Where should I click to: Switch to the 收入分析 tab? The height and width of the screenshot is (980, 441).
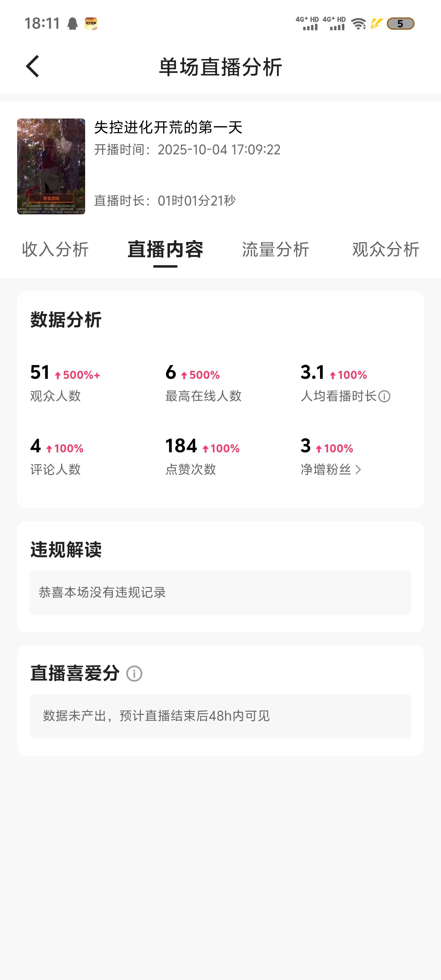coord(55,250)
